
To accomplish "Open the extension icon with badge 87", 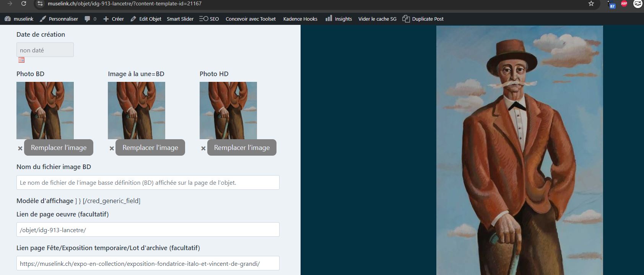I will pos(611,4).
